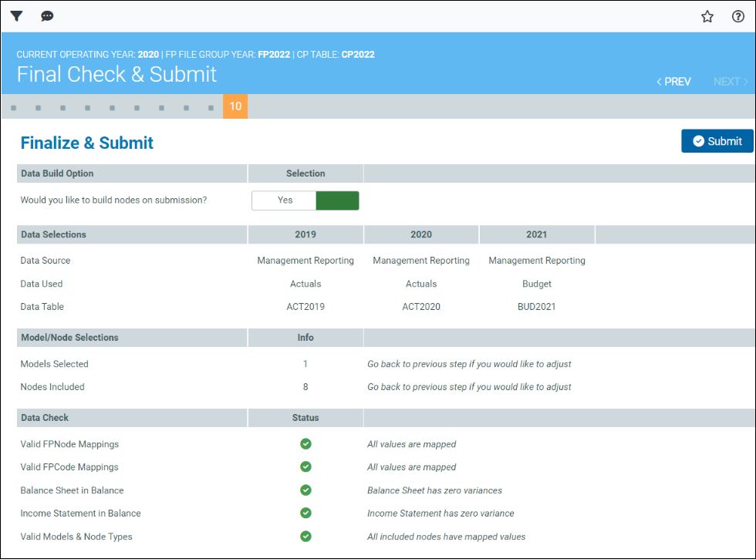This screenshot has height=559, width=756.
Task: Click the Balance Sheet in Balance checkmark
Action: [x=305, y=490]
